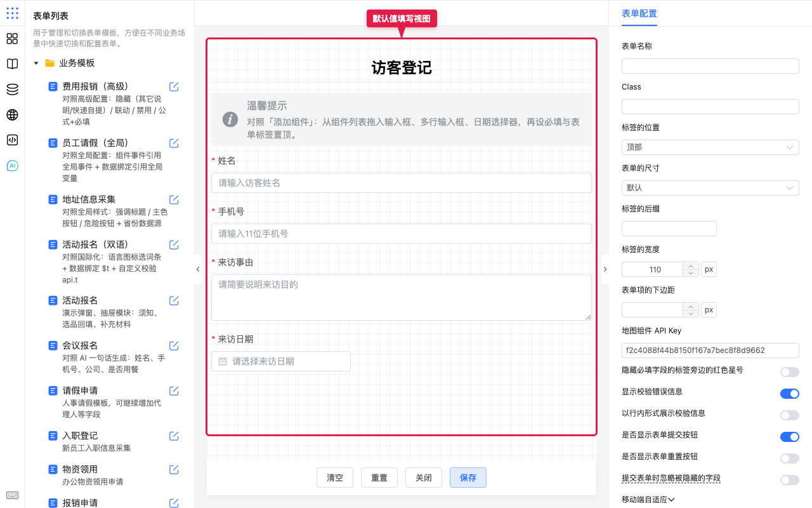Screen dimensions: 812x508
Task: Toggle 显示校验错误信息 switch
Action: [x=789, y=394]
